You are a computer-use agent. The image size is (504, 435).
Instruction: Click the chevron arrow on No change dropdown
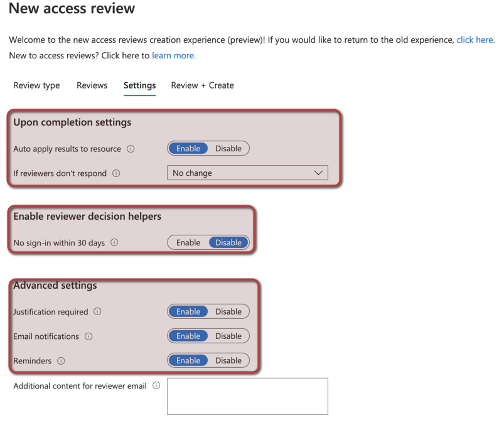point(318,173)
